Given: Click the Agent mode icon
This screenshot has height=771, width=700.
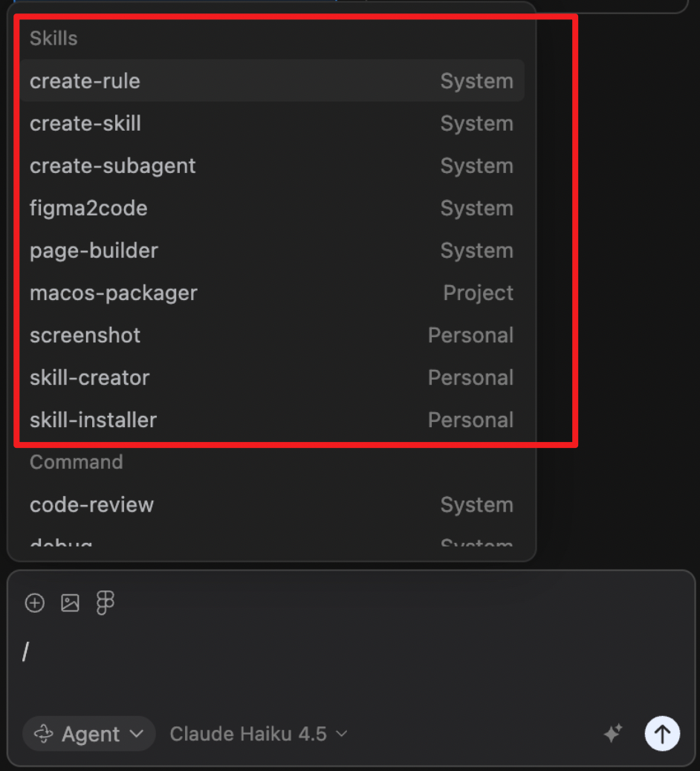Looking at the screenshot, I should pos(44,734).
